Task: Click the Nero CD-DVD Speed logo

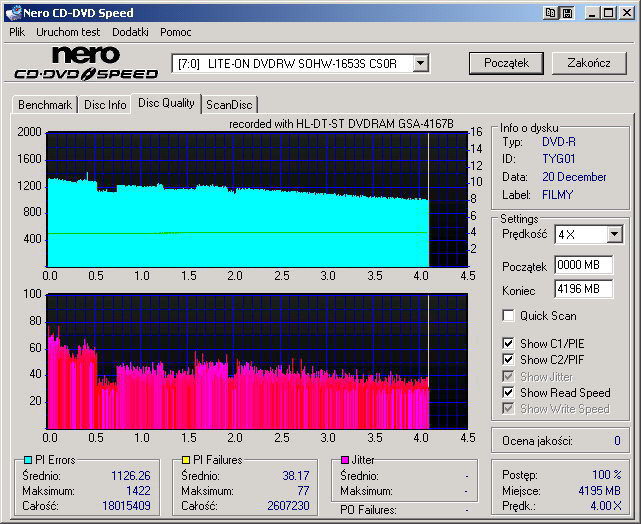Action: (x=86, y=63)
